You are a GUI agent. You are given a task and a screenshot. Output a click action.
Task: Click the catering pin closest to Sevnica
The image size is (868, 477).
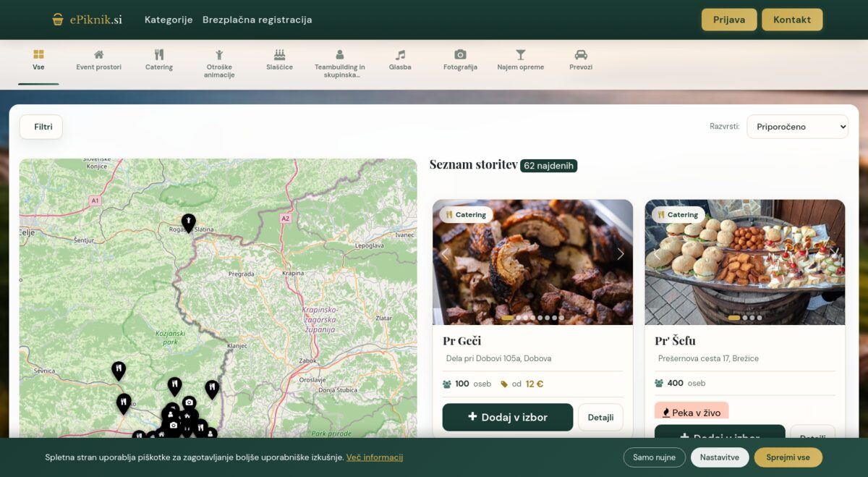click(x=119, y=371)
